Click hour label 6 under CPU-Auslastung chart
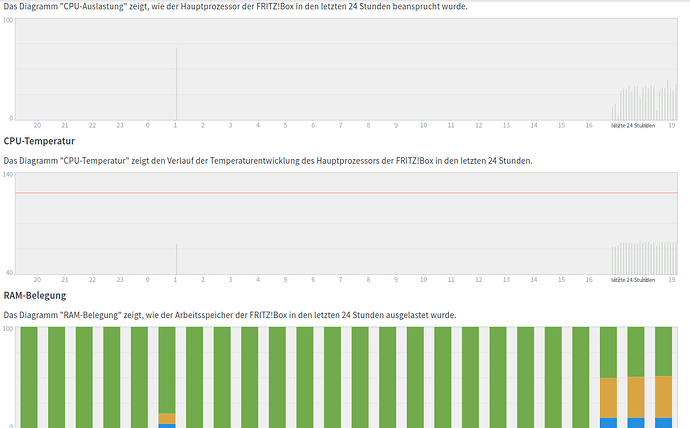The image size is (690, 428). tap(313, 125)
